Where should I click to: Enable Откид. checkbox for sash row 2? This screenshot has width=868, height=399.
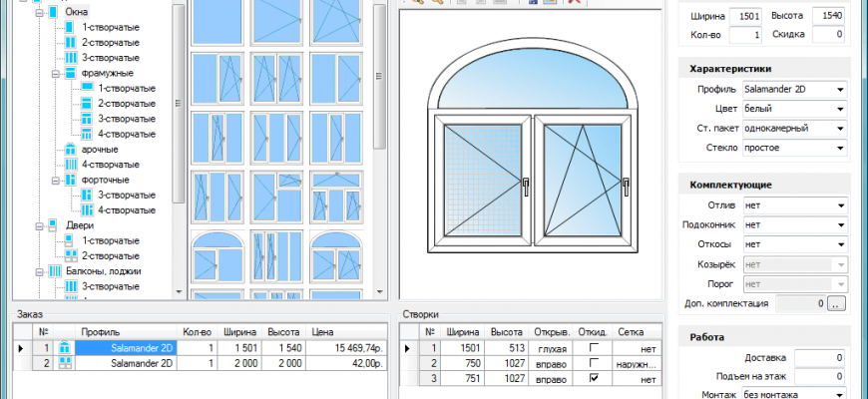[594, 364]
